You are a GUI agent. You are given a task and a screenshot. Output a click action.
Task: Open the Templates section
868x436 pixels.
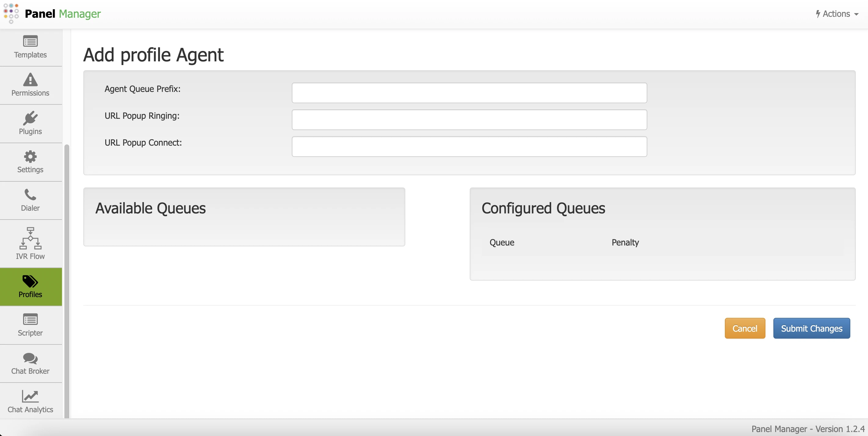[x=30, y=48]
